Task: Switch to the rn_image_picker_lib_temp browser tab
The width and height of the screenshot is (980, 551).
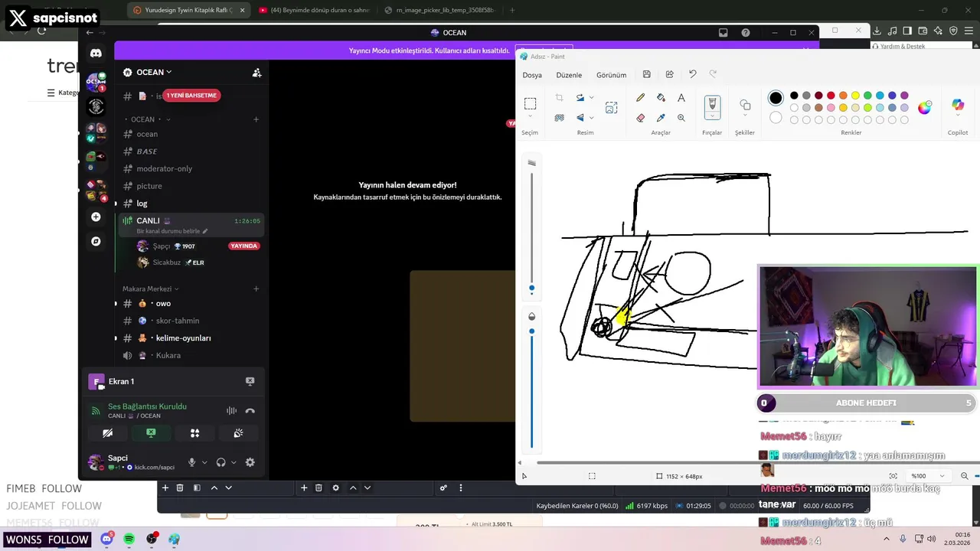Action: pyautogui.click(x=439, y=10)
